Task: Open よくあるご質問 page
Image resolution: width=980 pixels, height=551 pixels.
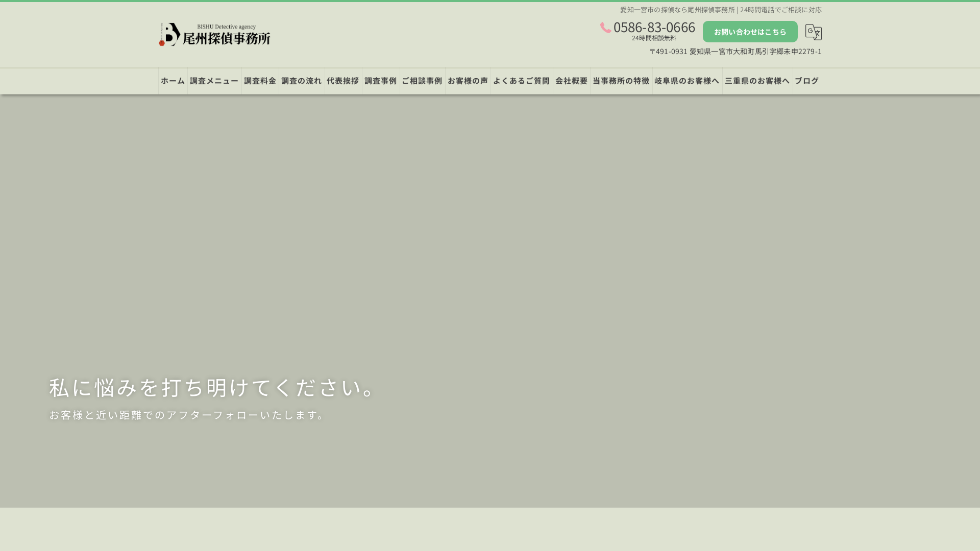Action: (x=522, y=81)
